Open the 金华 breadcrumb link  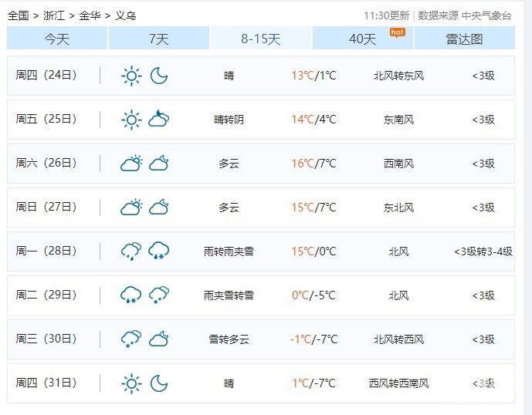pos(90,15)
